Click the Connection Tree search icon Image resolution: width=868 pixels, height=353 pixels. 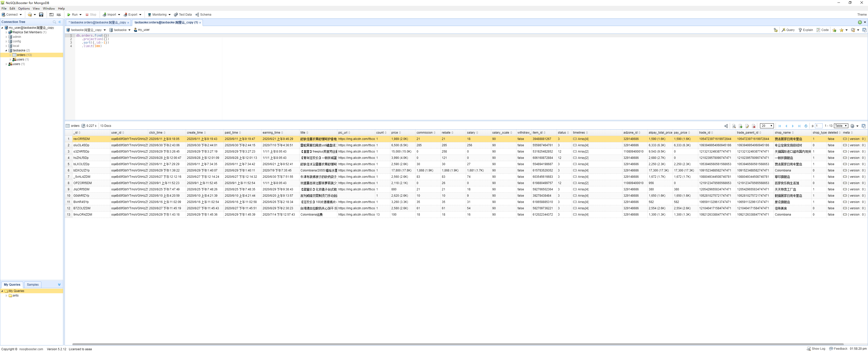pos(54,22)
